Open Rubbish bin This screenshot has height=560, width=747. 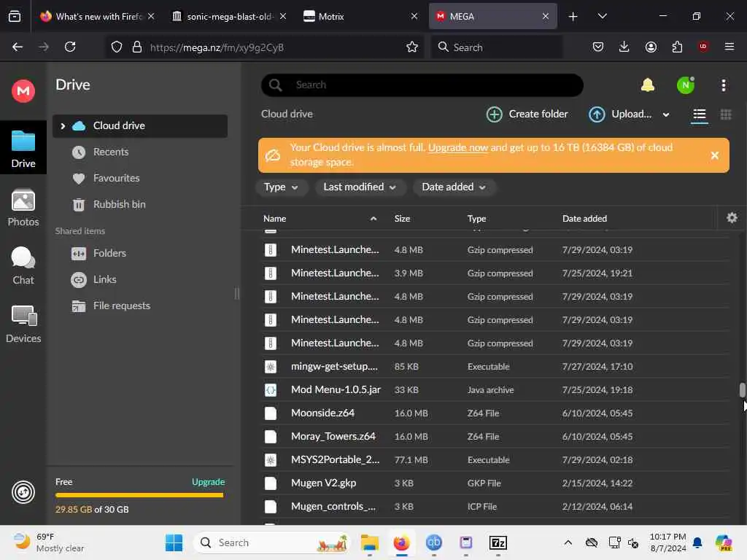[x=119, y=204]
